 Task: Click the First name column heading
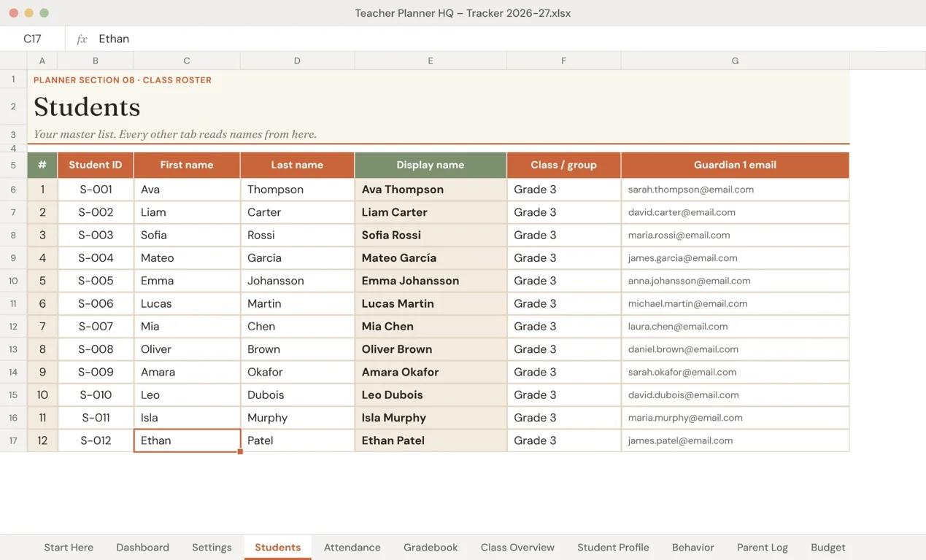click(187, 165)
